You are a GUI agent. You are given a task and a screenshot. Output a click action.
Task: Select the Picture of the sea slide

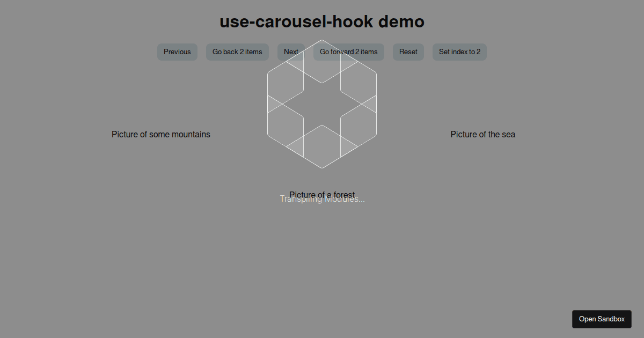tap(482, 134)
